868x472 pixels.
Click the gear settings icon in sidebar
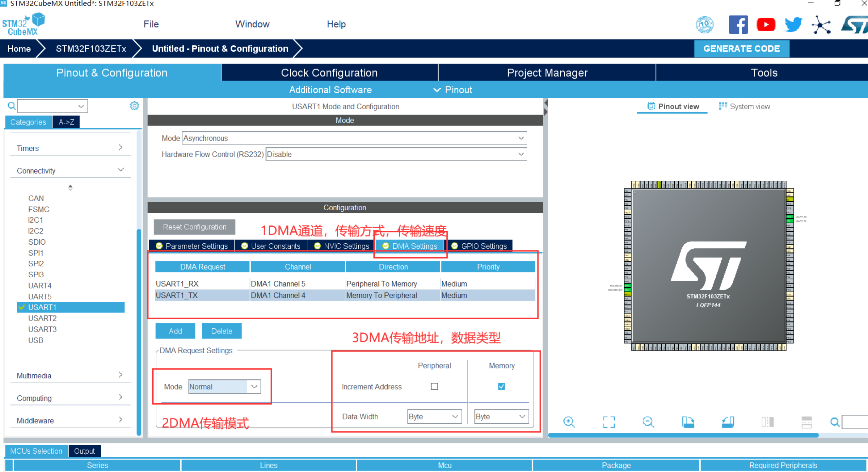[134, 106]
